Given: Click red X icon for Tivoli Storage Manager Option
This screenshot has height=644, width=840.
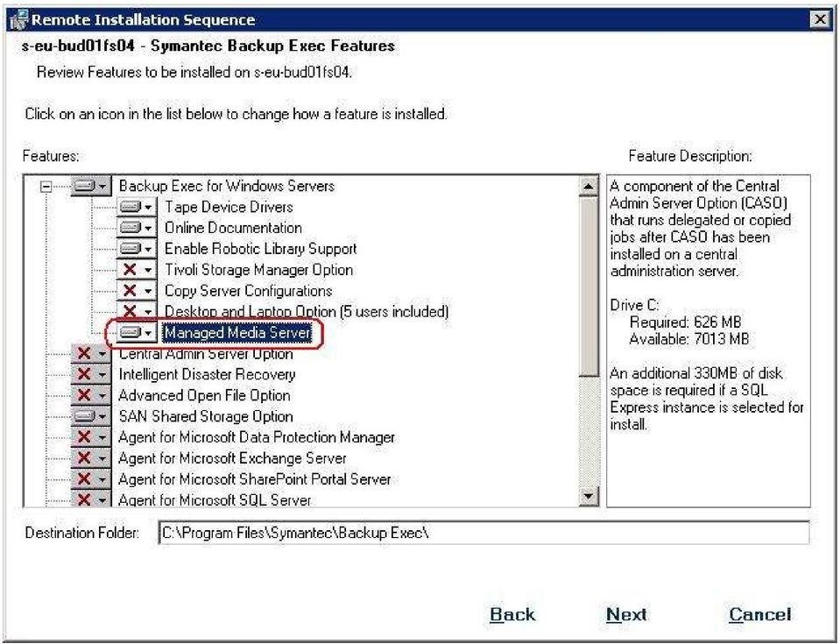Looking at the screenshot, I should (130, 270).
